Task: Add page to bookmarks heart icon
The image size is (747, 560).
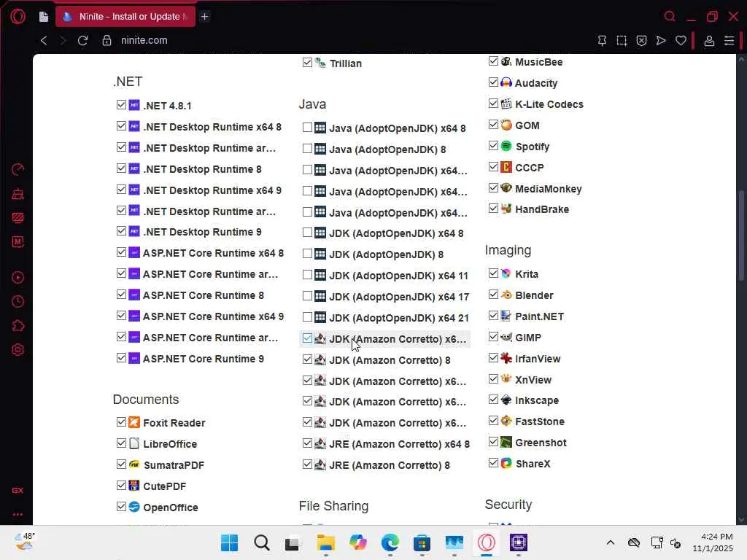Action: [x=681, y=41]
